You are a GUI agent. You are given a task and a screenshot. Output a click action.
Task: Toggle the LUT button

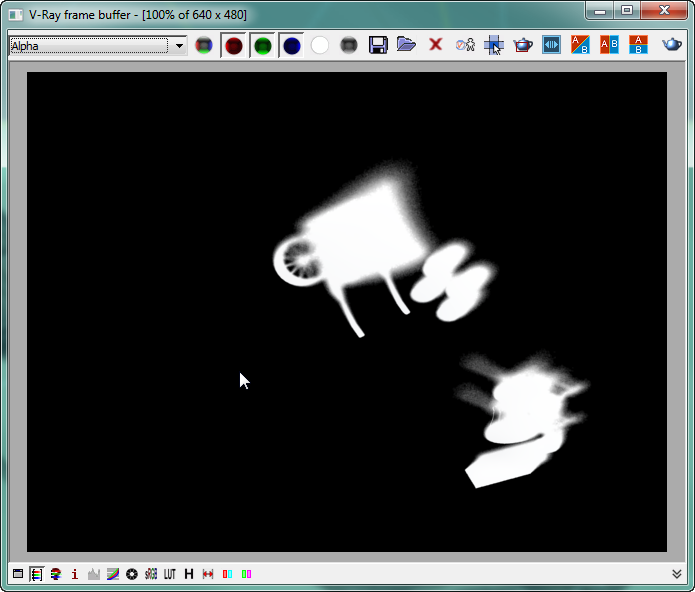pyautogui.click(x=169, y=574)
